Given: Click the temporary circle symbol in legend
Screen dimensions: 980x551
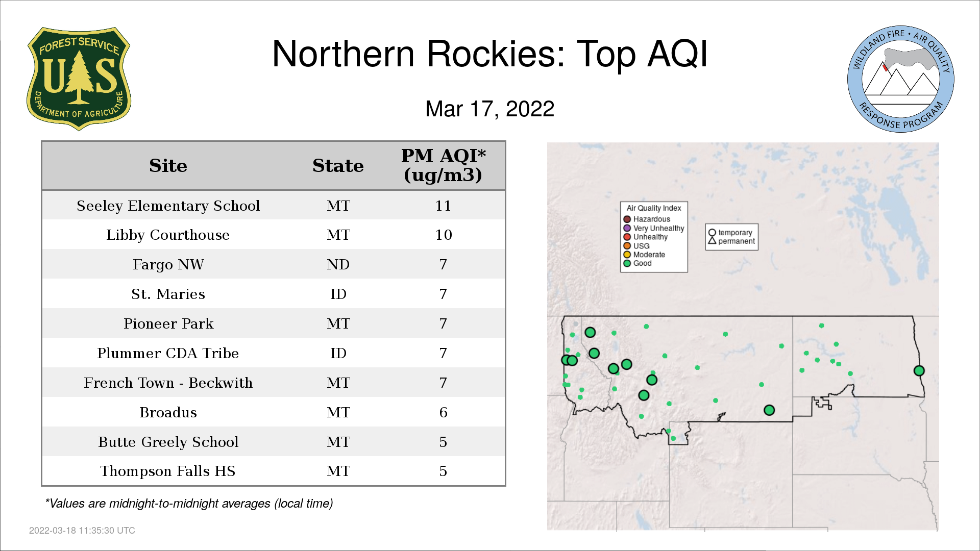Looking at the screenshot, I should [712, 233].
